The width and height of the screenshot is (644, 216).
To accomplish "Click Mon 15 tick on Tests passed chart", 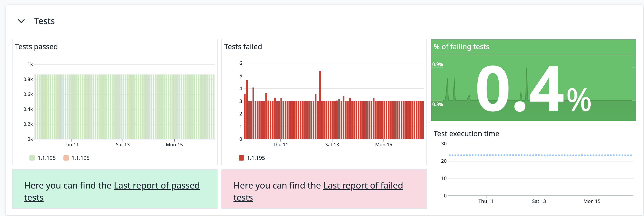I will tap(174, 144).
